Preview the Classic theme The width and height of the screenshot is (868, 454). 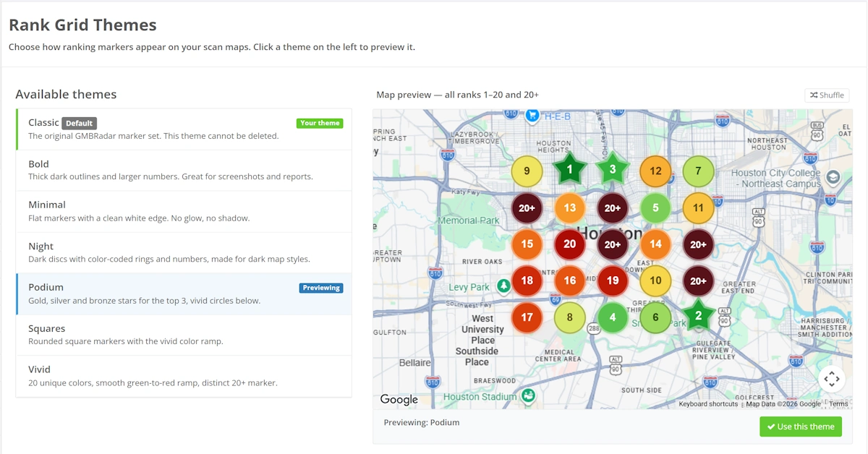pyautogui.click(x=184, y=129)
